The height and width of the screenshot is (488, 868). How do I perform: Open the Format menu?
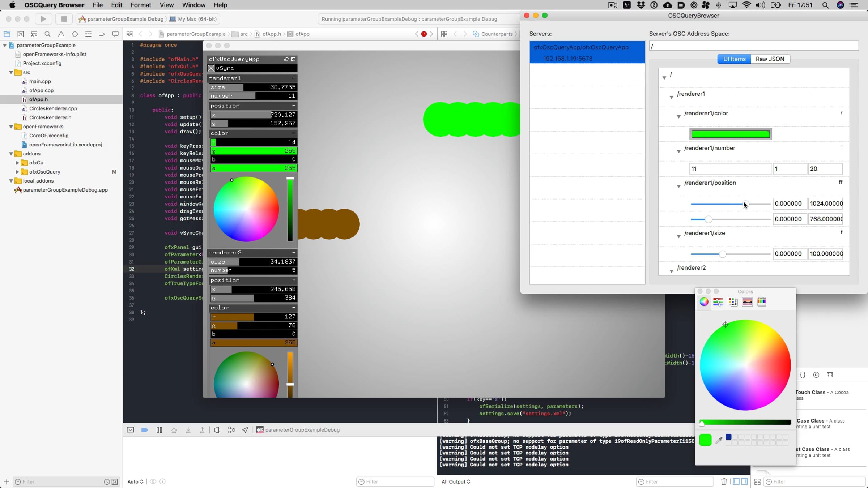click(x=141, y=5)
